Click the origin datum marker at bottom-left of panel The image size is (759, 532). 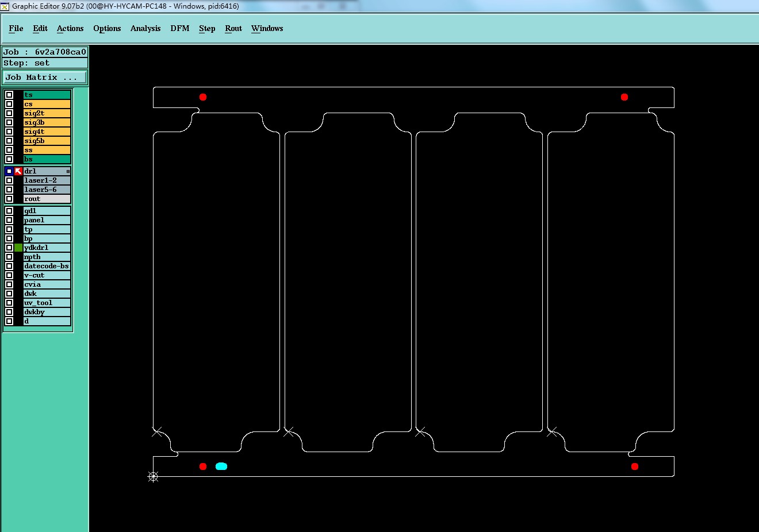(x=153, y=476)
